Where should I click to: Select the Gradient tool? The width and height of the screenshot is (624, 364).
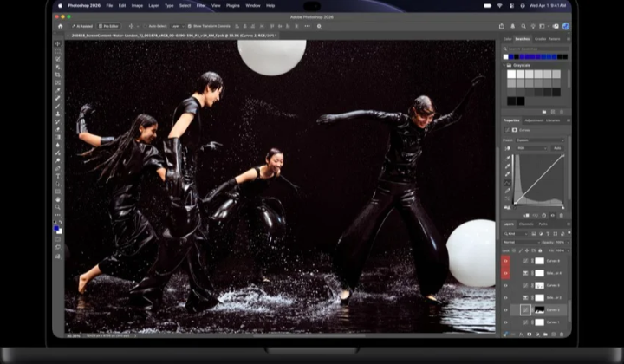pyautogui.click(x=58, y=137)
